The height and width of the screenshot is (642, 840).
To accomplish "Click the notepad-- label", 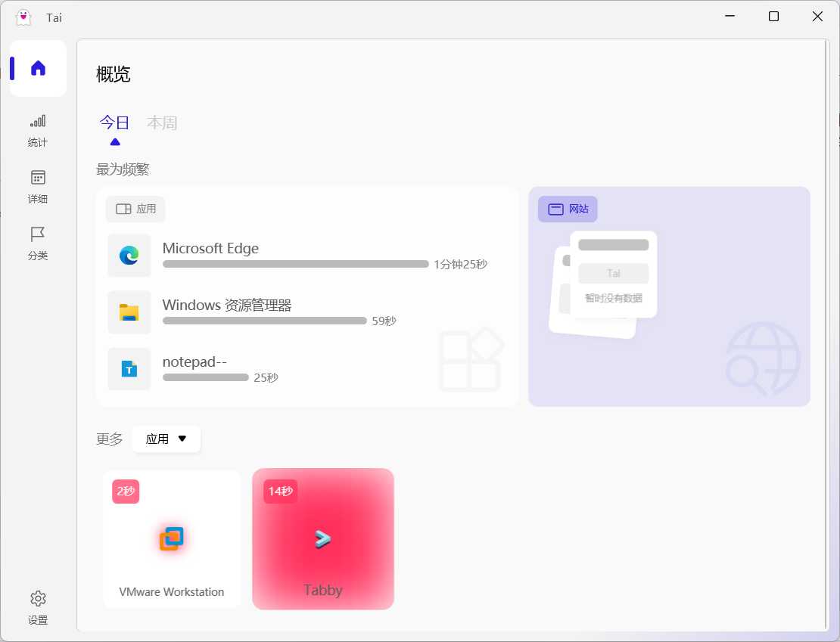I will point(194,362).
